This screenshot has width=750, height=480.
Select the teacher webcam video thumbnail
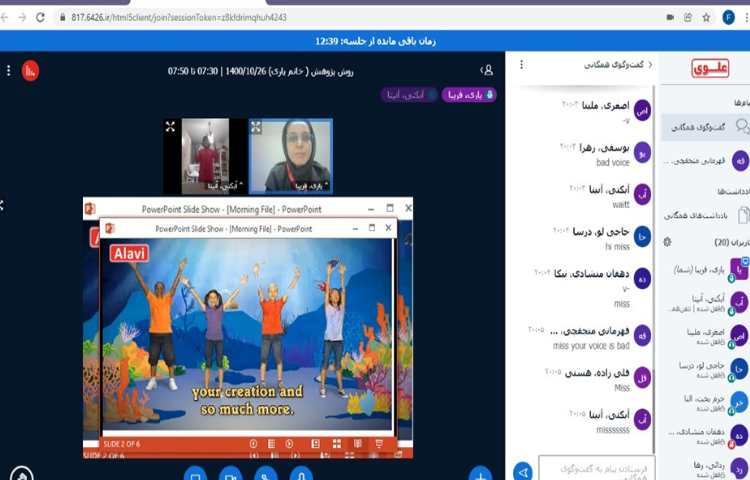pyautogui.click(x=291, y=156)
